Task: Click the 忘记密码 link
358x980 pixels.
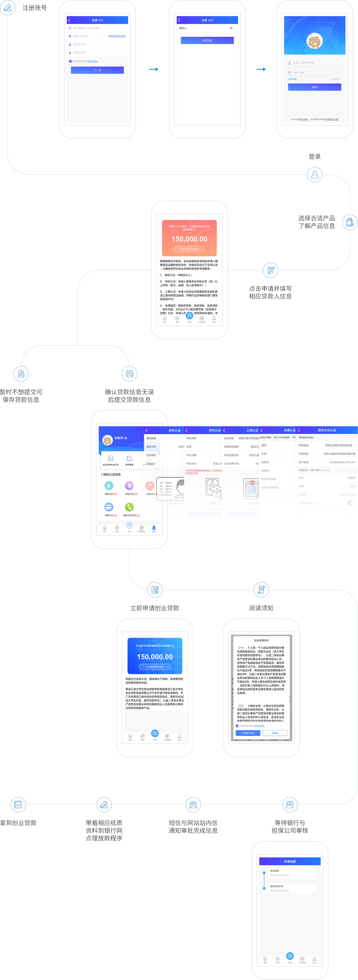Action: (x=335, y=79)
